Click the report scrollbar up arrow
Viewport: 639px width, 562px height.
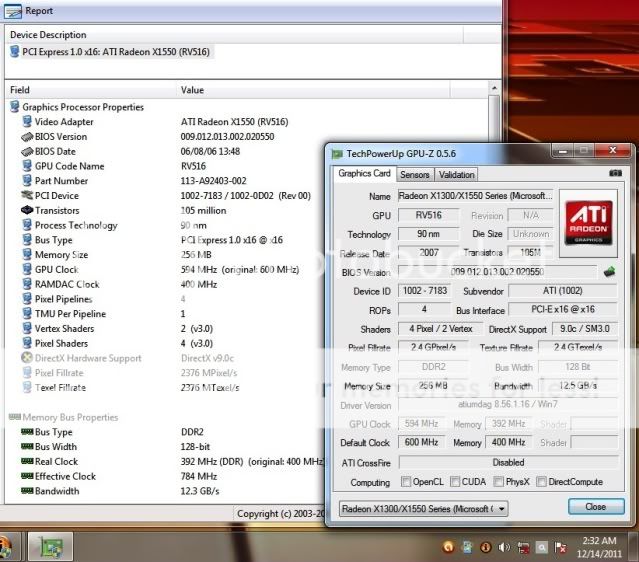[494, 88]
